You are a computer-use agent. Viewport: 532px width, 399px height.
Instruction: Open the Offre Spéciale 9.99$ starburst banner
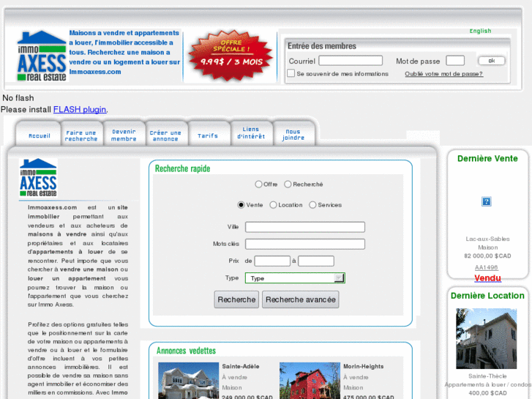[x=231, y=56]
